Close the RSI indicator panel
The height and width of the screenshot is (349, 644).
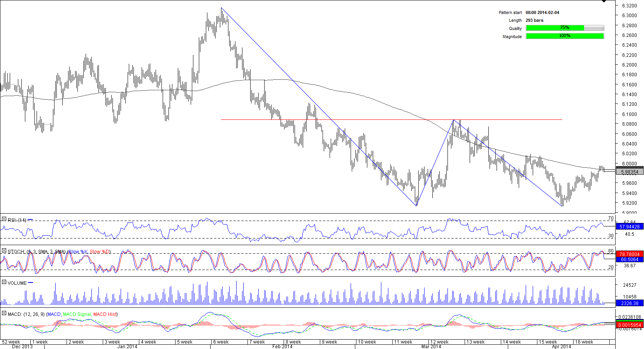4,219
